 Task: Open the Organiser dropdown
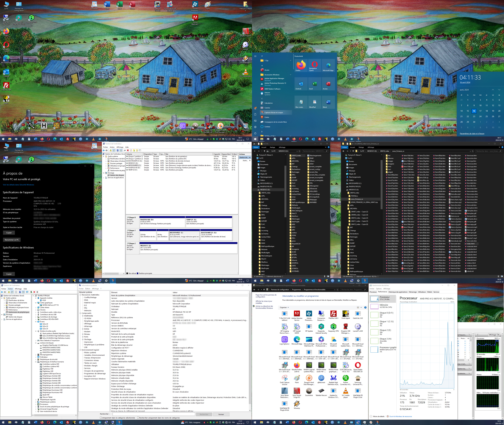tap(284, 307)
